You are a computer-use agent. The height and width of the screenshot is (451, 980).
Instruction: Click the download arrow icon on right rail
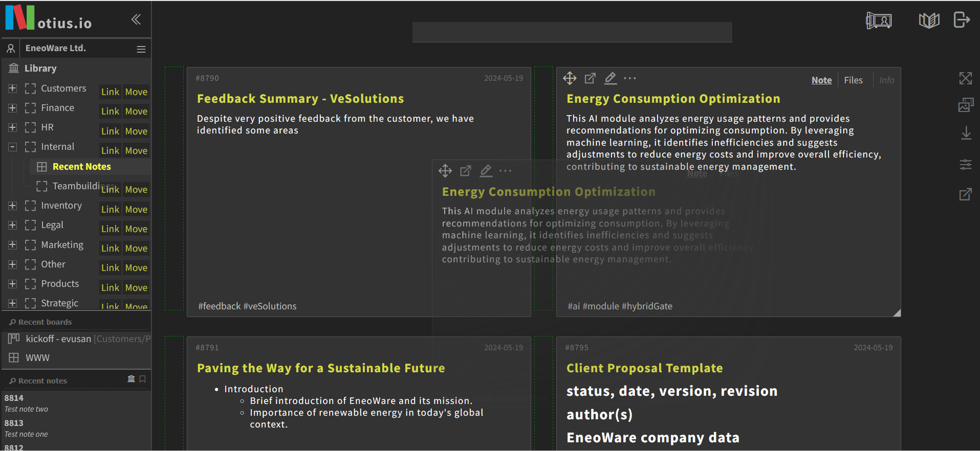[x=966, y=133]
